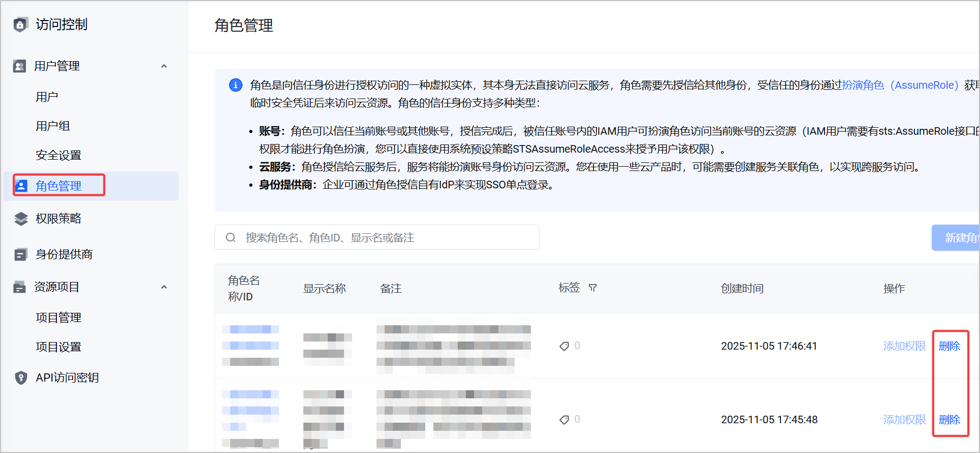
Task: Collapse the 资源项目 section chevron
Action: 164,287
